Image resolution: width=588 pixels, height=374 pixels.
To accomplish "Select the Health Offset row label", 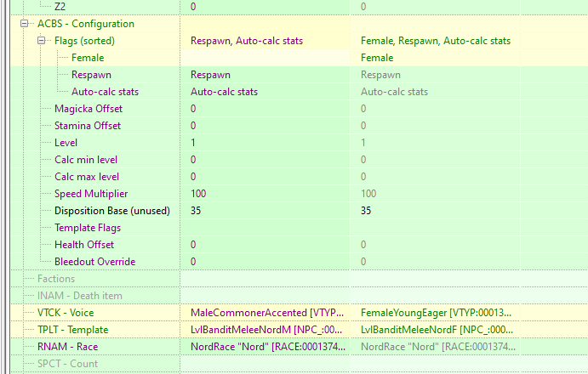I will tap(84, 245).
